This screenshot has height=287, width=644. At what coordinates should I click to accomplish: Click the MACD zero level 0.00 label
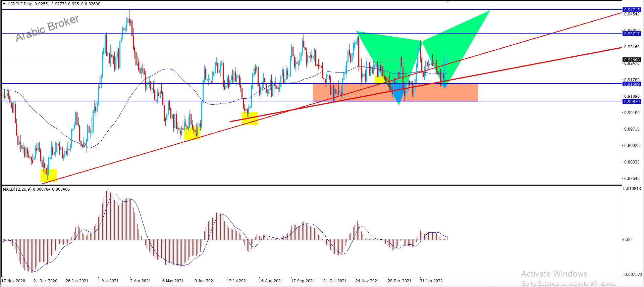pyautogui.click(x=627, y=239)
